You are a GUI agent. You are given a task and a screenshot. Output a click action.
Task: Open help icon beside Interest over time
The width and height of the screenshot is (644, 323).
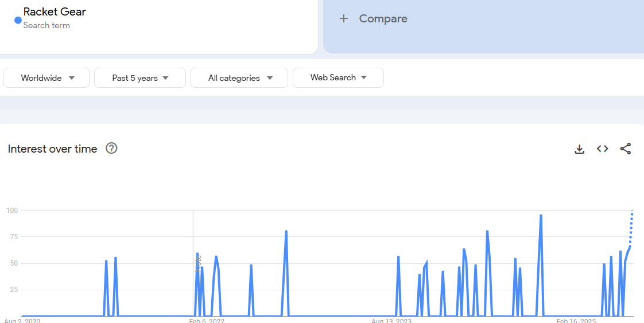point(111,149)
